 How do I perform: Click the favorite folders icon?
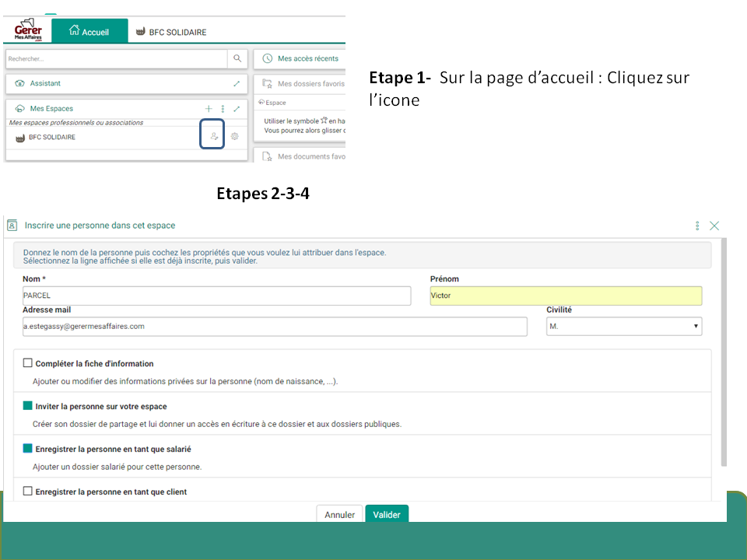(x=267, y=84)
